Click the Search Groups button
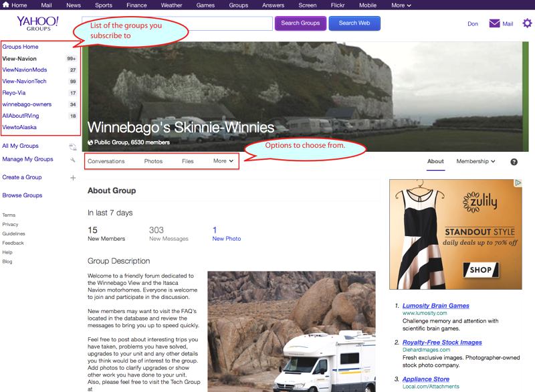Viewport: 535px width, 392px height. click(x=300, y=23)
